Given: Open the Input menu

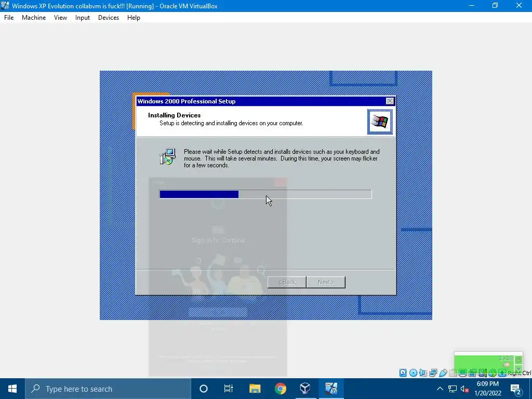Looking at the screenshot, I should (x=83, y=18).
